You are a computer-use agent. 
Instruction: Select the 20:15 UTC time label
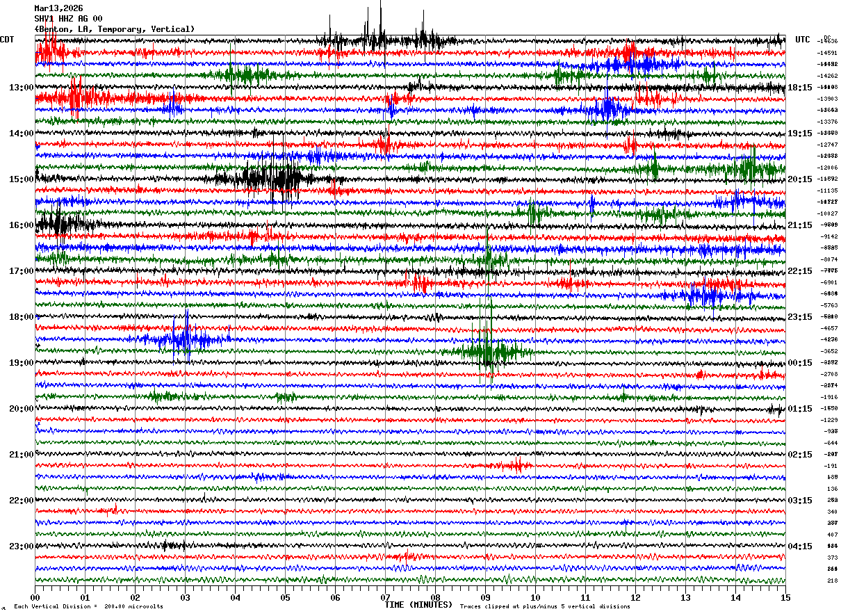point(799,179)
